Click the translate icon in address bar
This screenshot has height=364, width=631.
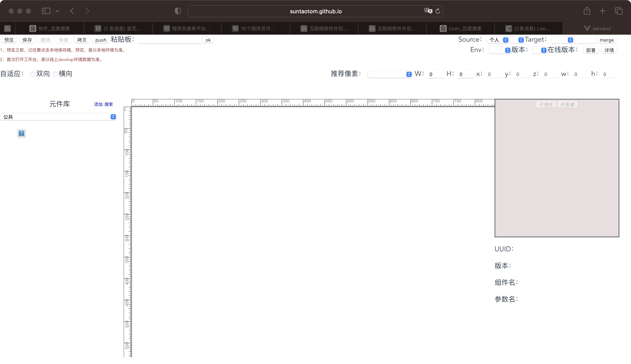[x=428, y=11]
